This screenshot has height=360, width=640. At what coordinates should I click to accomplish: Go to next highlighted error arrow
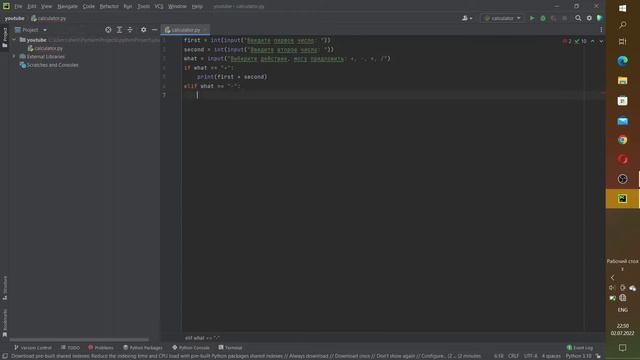(601, 41)
